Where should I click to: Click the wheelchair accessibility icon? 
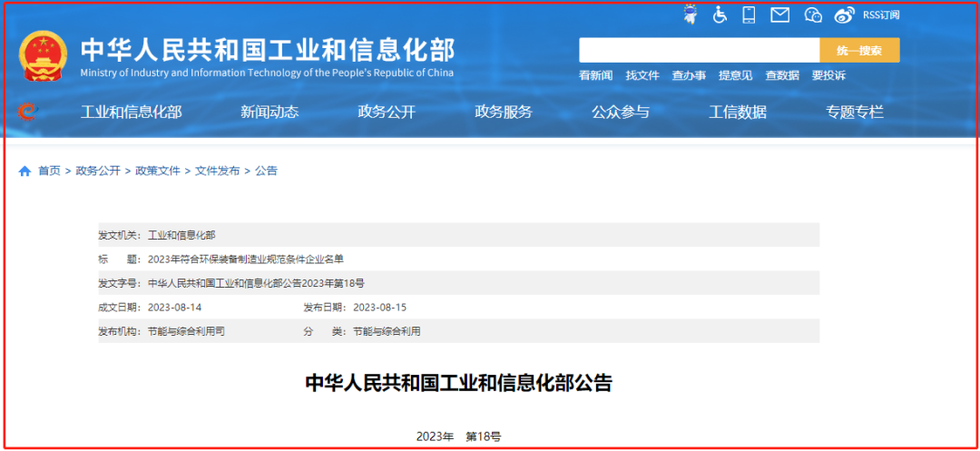tap(720, 15)
